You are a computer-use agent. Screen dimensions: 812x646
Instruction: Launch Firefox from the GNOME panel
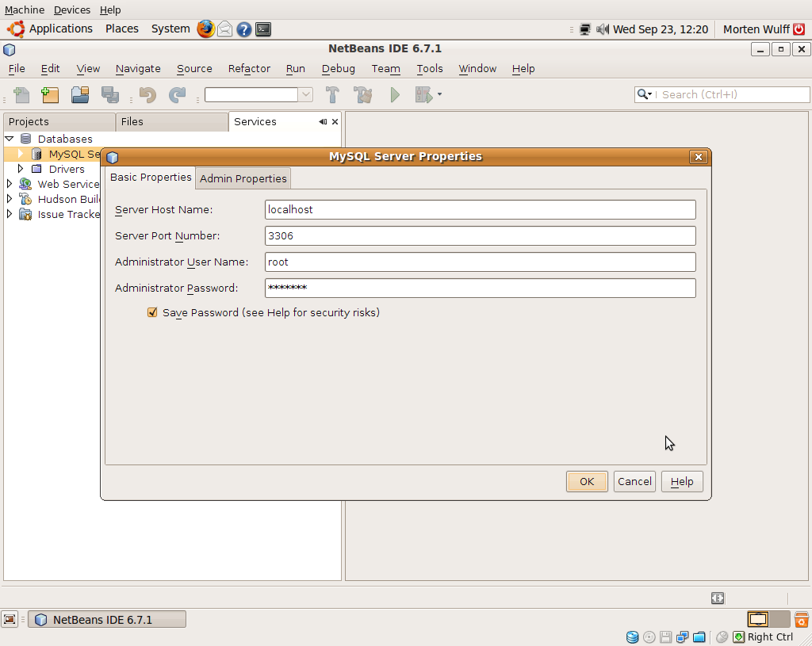point(205,29)
